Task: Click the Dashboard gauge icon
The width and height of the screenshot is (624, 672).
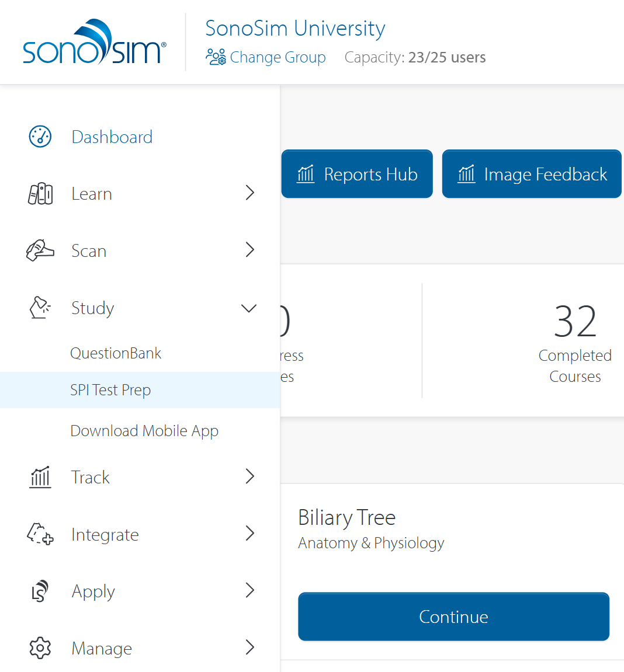Action: pos(40,137)
